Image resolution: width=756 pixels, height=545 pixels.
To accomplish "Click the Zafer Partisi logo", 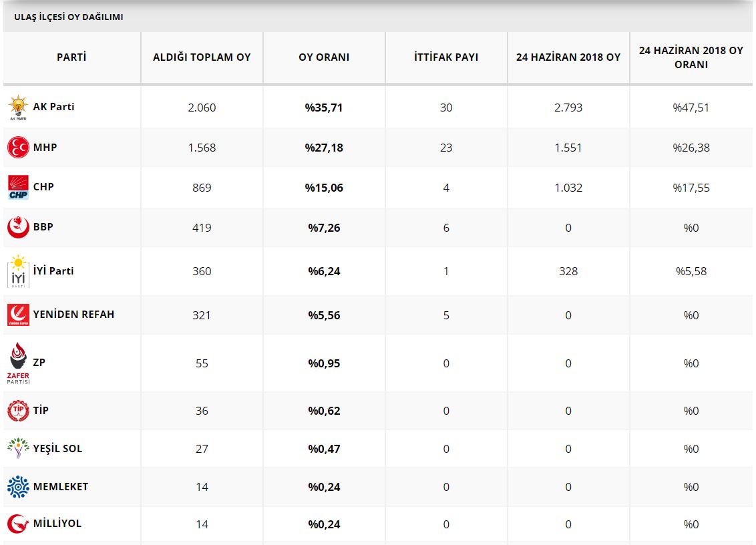I will tap(18, 363).
